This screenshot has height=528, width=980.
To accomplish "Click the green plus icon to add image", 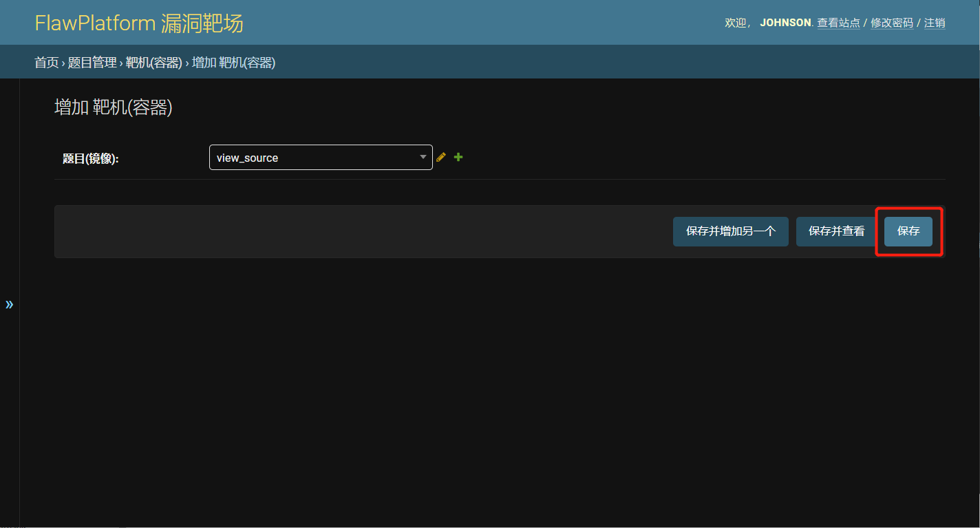I will click(458, 157).
